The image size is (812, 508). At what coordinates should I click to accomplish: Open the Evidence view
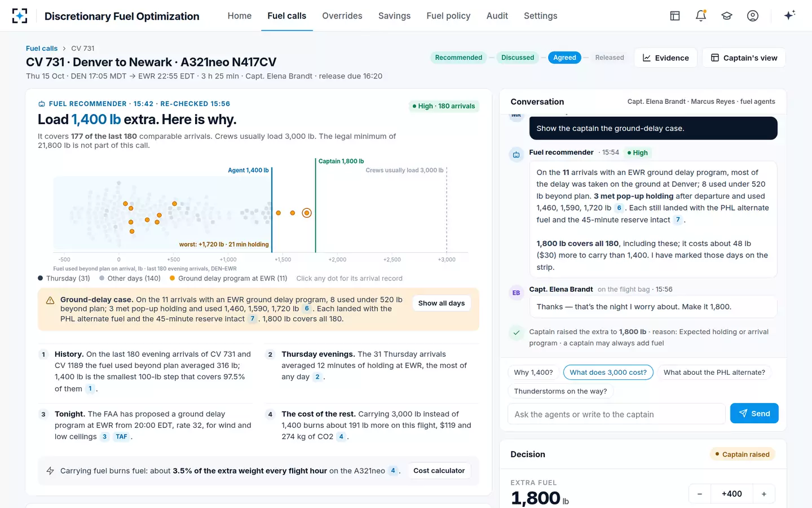[665, 58]
